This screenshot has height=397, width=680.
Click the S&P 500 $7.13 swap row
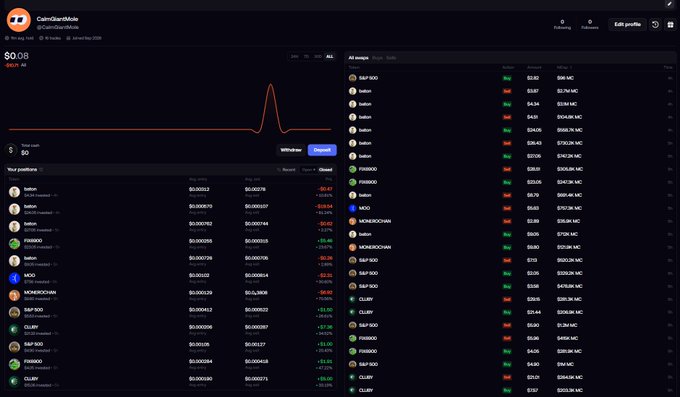(511, 260)
